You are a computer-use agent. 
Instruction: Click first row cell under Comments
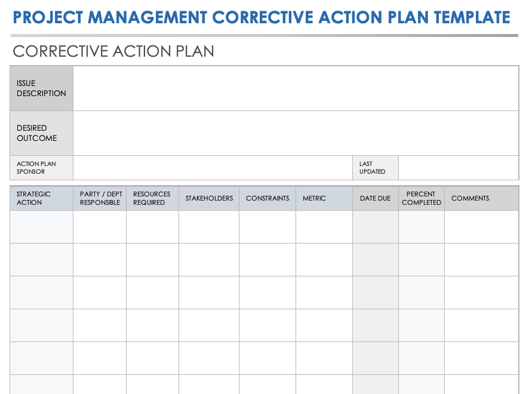481,227
